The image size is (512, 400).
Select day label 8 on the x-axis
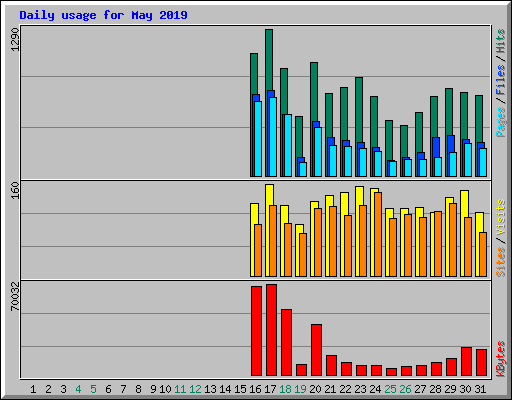[x=138, y=389]
